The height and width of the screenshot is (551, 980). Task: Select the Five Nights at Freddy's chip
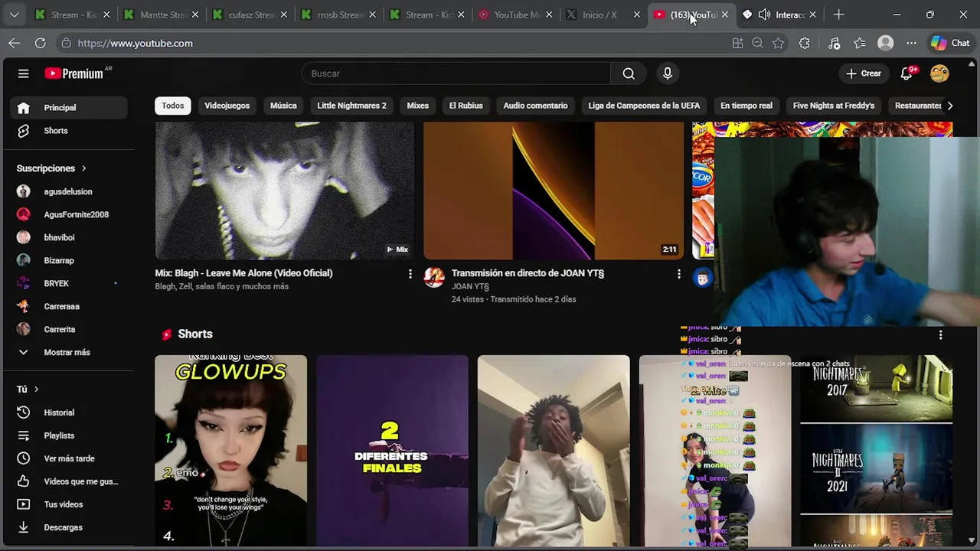coord(833,106)
